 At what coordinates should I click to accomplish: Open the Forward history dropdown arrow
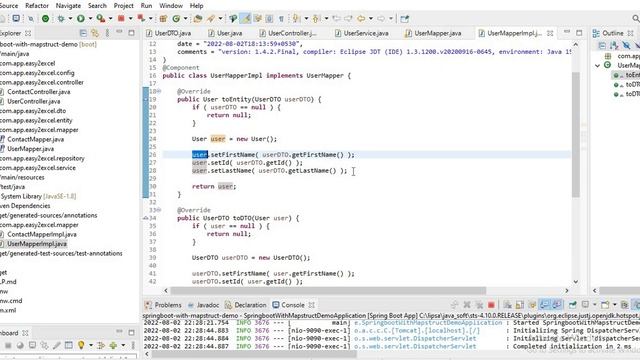click(391, 18)
